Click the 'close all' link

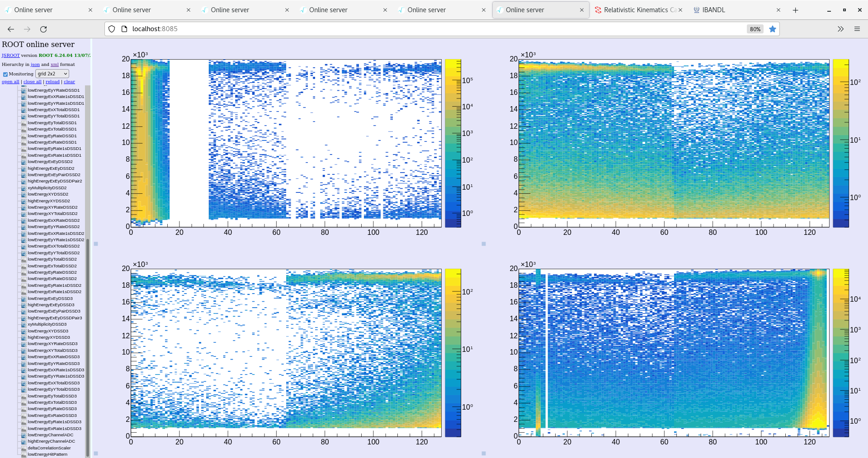pos(33,82)
